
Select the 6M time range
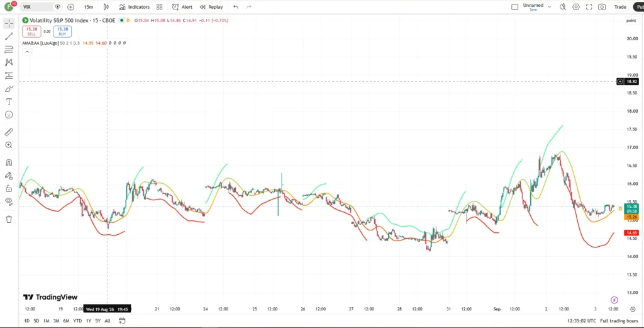[66, 320]
